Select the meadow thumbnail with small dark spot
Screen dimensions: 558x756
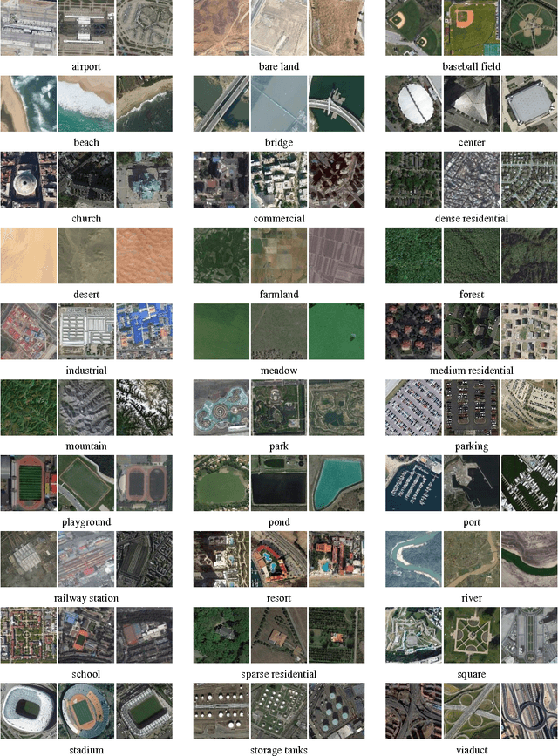coord(337,331)
